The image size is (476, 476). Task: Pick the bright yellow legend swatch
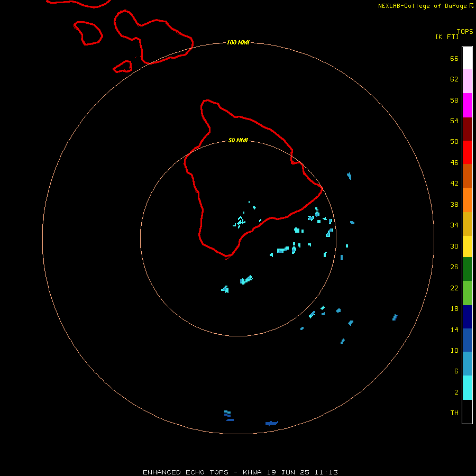pyautogui.click(x=467, y=246)
